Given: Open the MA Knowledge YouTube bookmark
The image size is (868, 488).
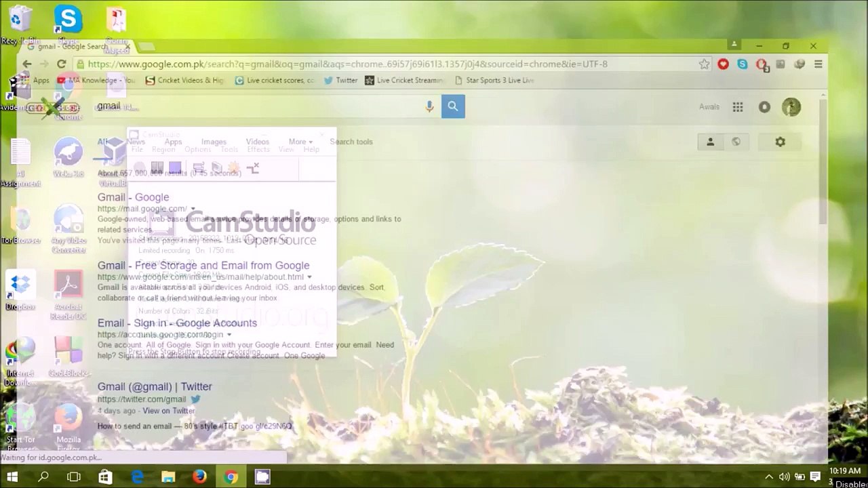Looking at the screenshot, I should (96, 80).
